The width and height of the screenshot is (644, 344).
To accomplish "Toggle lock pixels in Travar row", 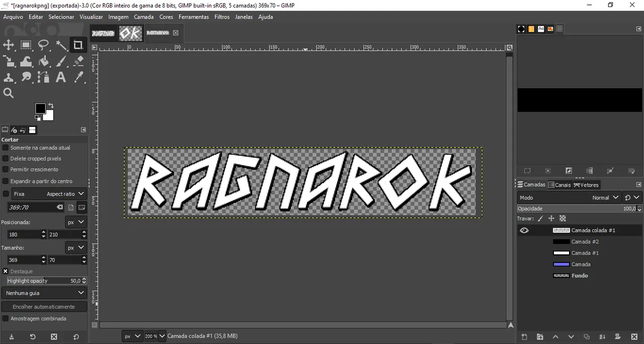I will click(540, 219).
